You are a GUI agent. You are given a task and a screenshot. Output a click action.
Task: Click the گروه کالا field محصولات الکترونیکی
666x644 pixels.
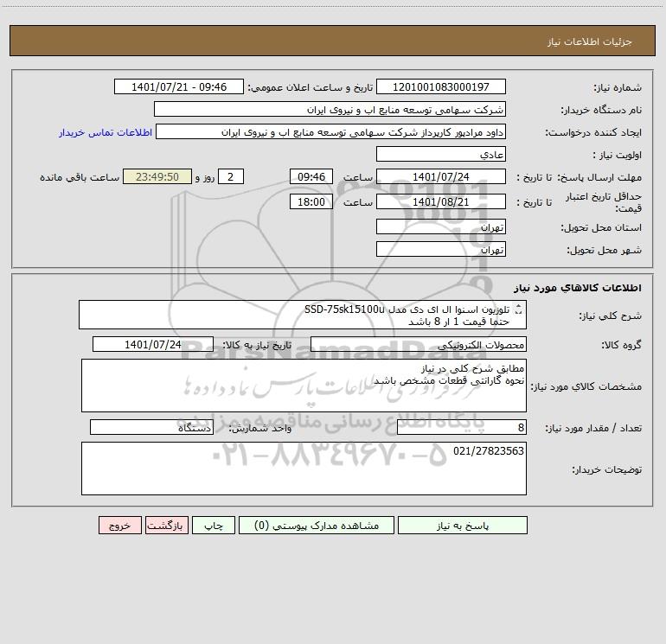click(419, 345)
